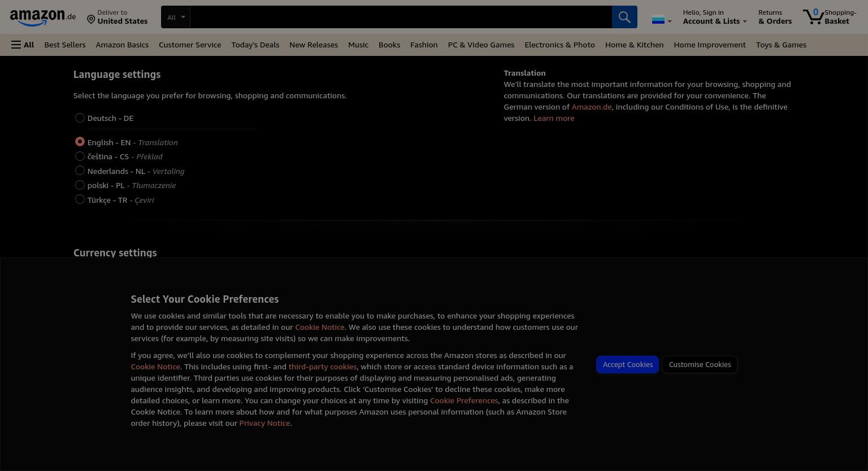Open Home & Kitchen category

coord(634,45)
